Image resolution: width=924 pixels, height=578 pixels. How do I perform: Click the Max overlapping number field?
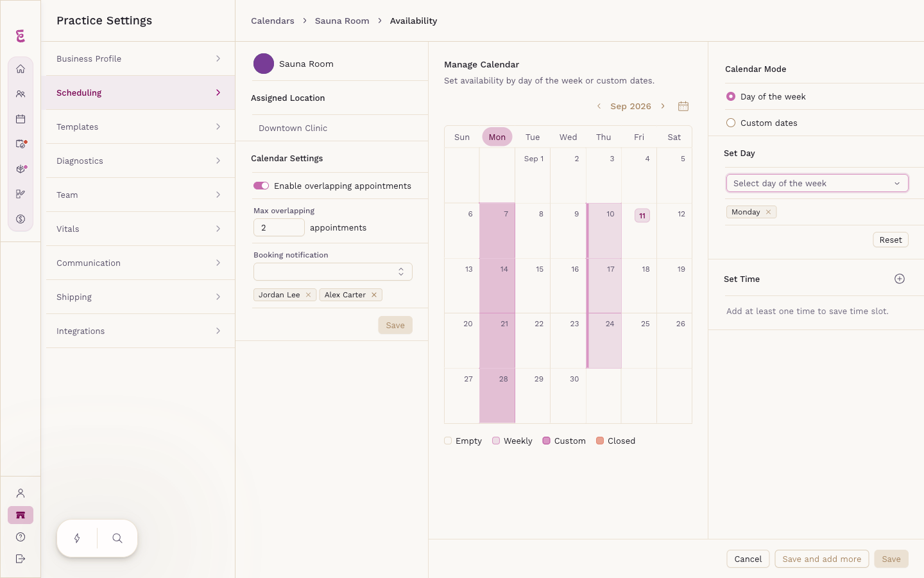(279, 227)
